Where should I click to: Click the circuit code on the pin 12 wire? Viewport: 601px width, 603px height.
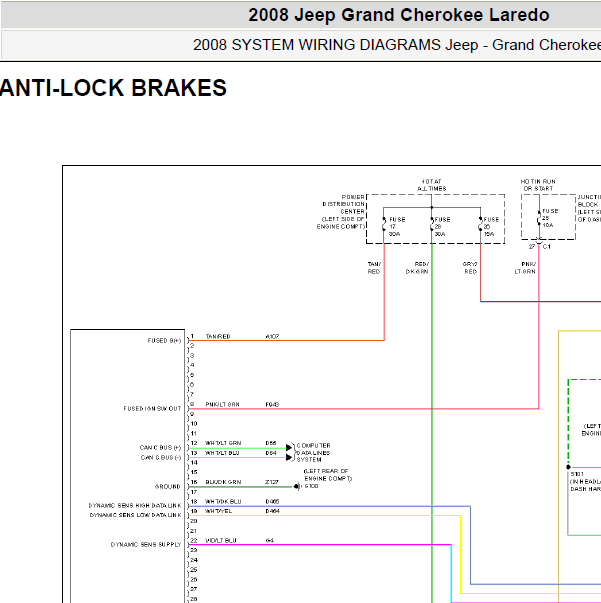click(x=271, y=443)
